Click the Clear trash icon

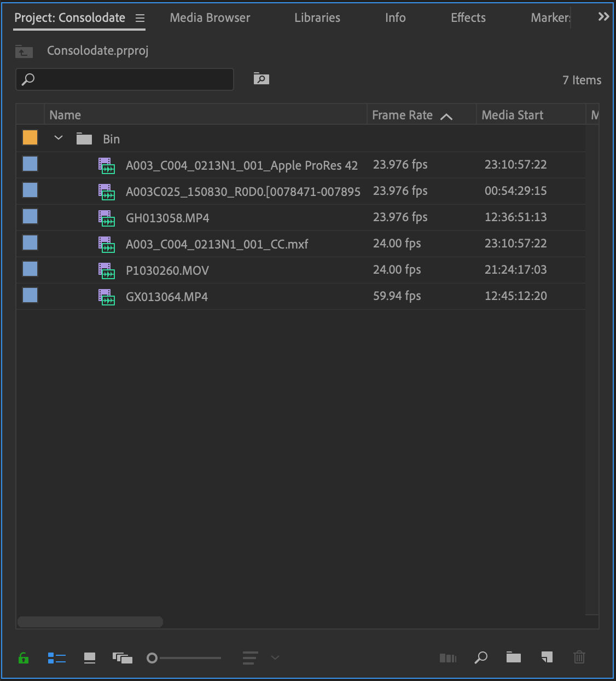click(x=579, y=658)
